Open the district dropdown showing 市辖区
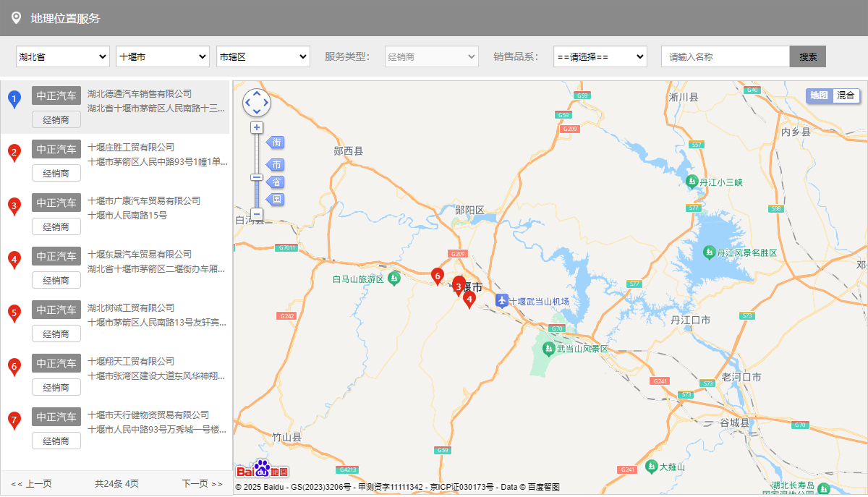The height and width of the screenshot is (497, 868). [x=263, y=56]
